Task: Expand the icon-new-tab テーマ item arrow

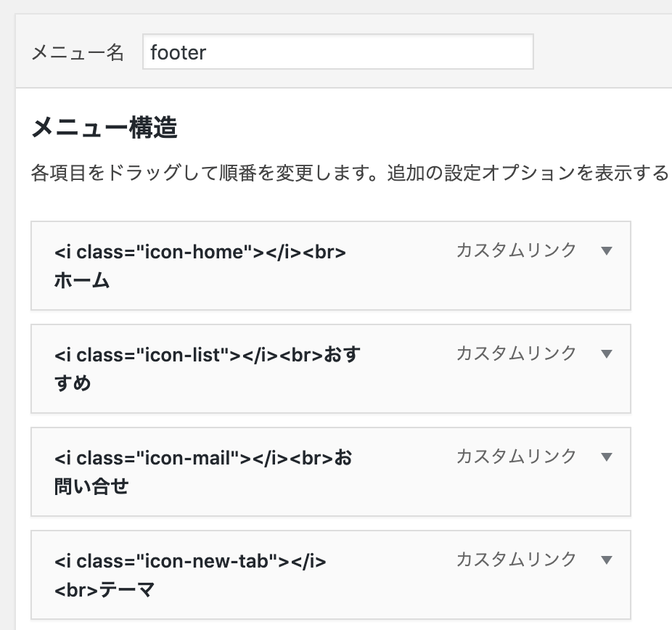Action: tap(607, 560)
